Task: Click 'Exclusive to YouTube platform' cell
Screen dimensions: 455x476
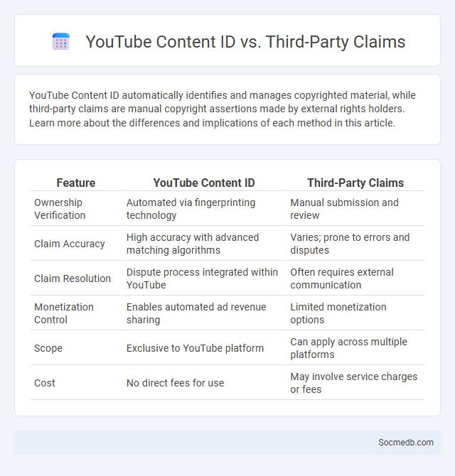Action: point(204,348)
